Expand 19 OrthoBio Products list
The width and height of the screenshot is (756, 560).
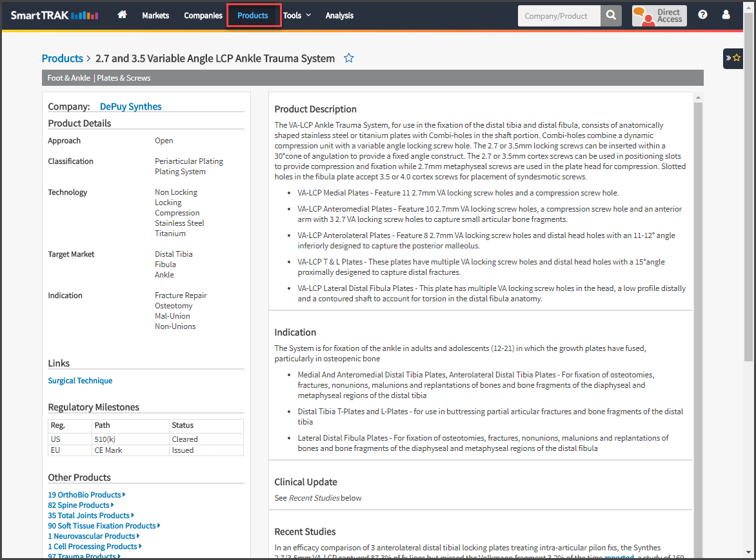pyautogui.click(x=87, y=495)
